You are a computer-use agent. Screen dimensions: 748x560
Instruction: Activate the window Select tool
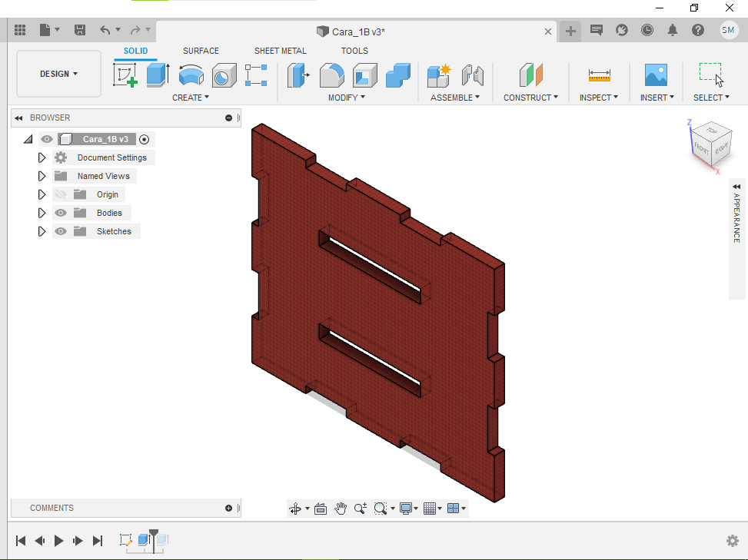click(x=711, y=75)
